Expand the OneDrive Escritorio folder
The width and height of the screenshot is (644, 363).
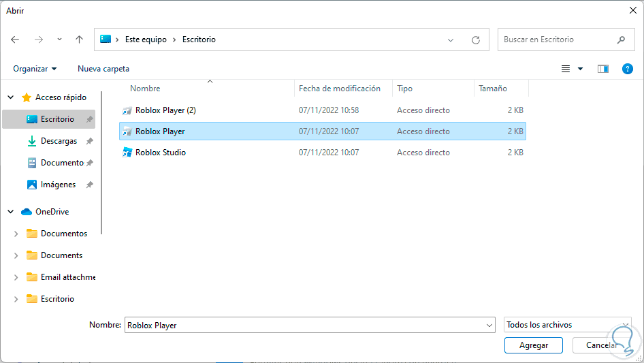click(x=16, y=299)
